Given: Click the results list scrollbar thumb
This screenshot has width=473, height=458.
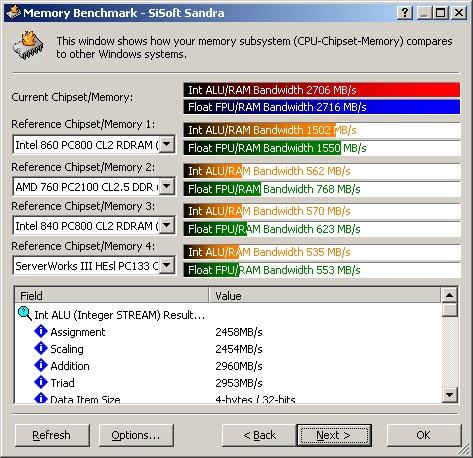Looking at the screenshot, I should (x=450, y=310).
